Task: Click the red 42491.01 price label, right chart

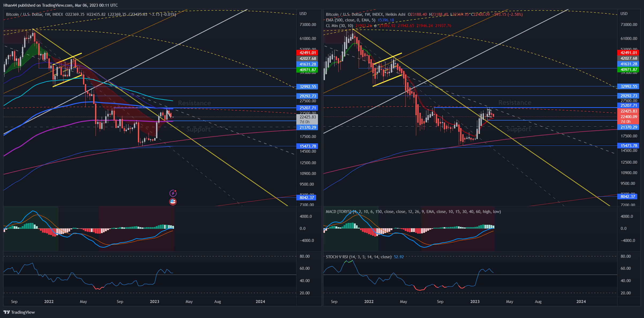Action: tap(628, 53)
